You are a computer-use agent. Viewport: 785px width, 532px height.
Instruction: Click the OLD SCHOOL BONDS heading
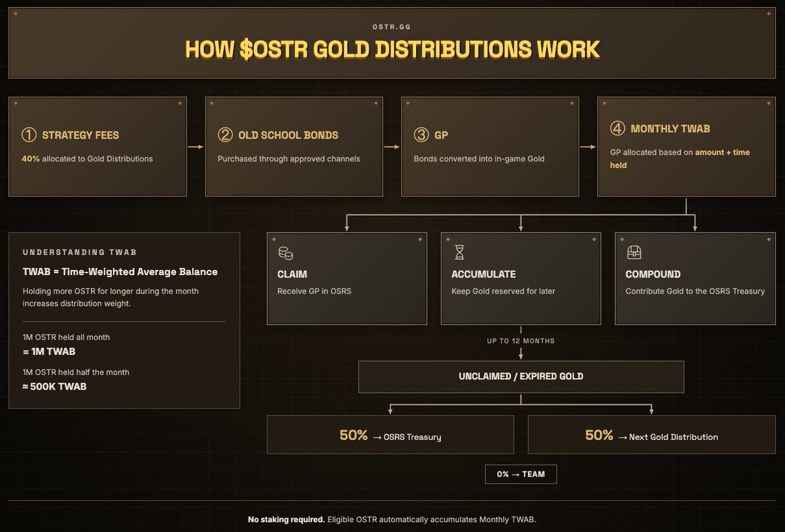point(288,135)
